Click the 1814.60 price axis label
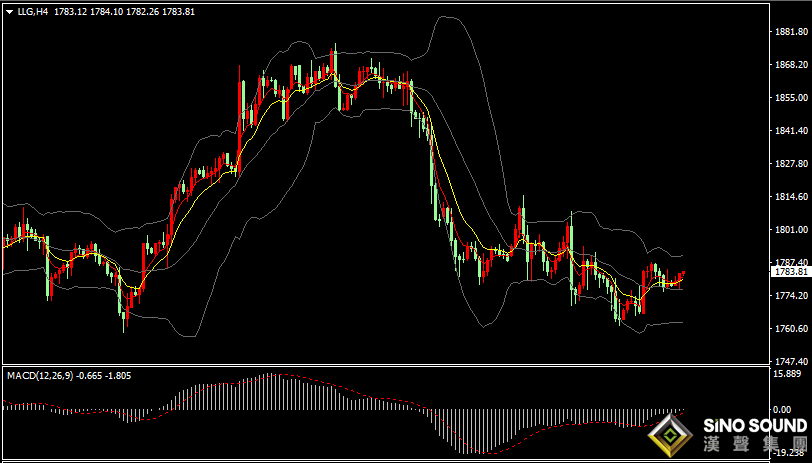The height and width of the screenshot is (463, 812). click(790, 197)
